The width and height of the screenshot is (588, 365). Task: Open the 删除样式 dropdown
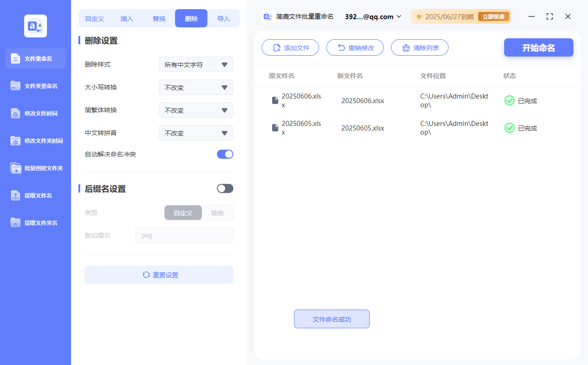click(x=196, y=64)
